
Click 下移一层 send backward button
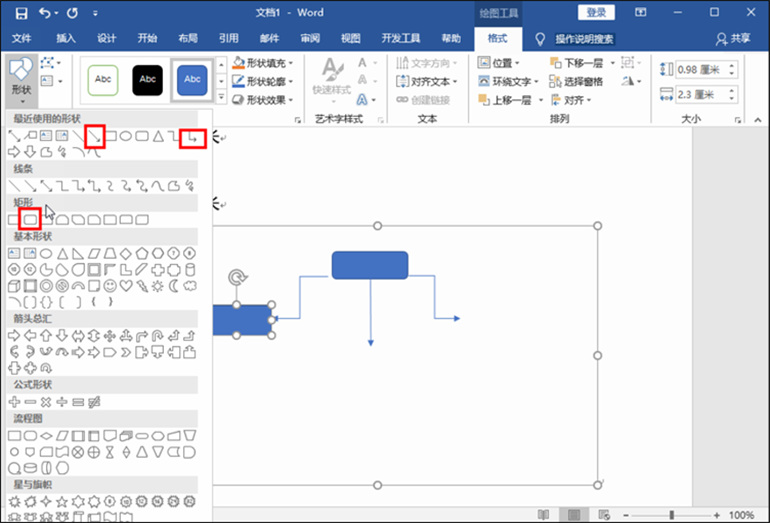coord(577,63)
